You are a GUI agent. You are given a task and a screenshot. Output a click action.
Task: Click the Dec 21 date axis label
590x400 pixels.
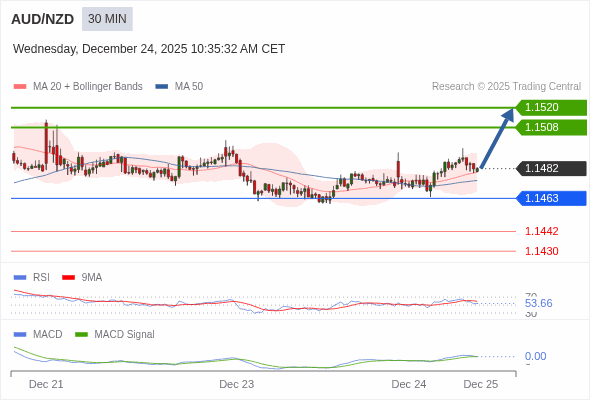[x=46, y=384]
